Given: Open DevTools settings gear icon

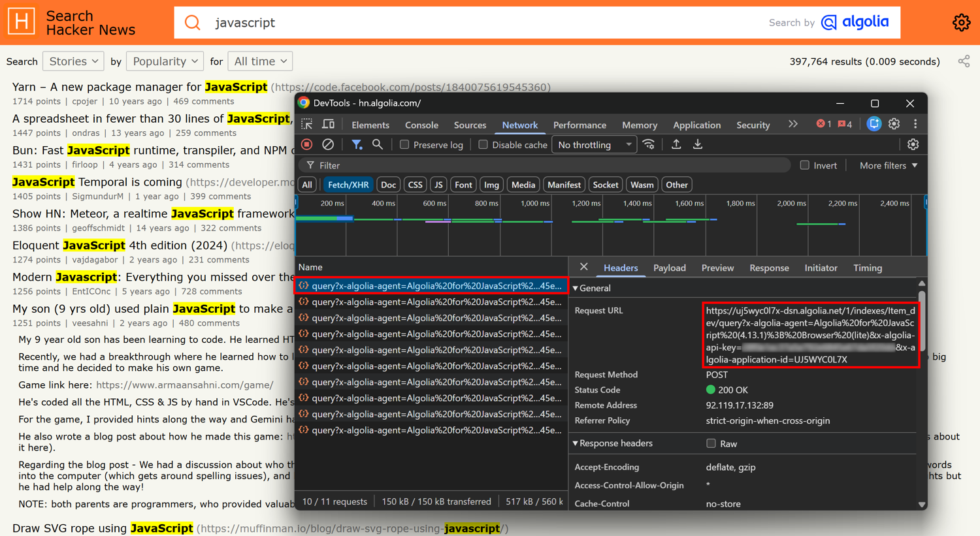Looking at the screenshot, I should coord(894,124).
